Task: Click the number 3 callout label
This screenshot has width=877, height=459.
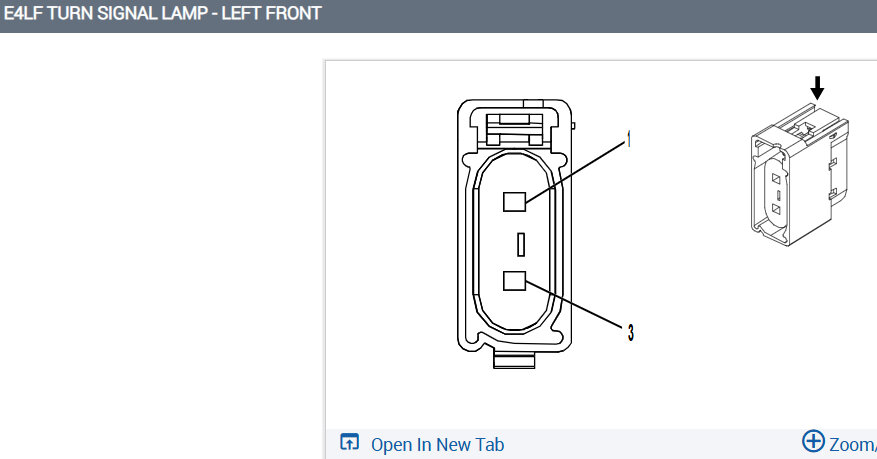Action: pyautogui.click(x=630, y=333)
